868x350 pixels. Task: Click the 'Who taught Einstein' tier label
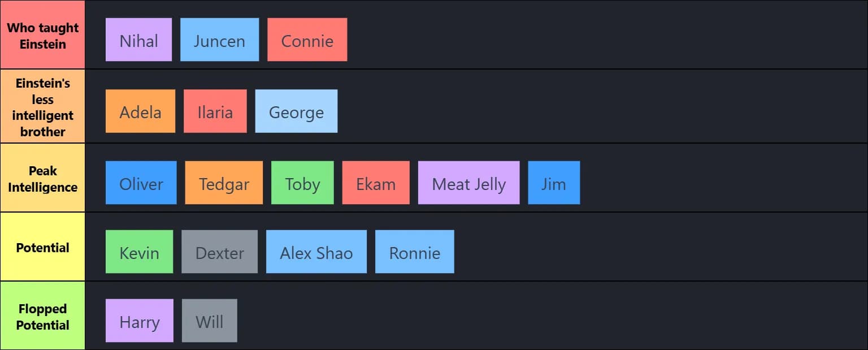click(42, 35)
